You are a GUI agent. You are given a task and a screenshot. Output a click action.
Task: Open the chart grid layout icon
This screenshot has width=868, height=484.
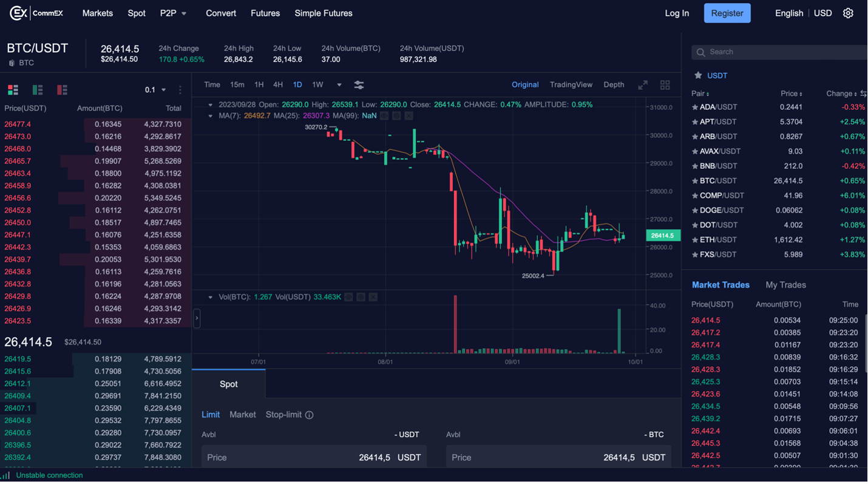click(x=665, y=85)
